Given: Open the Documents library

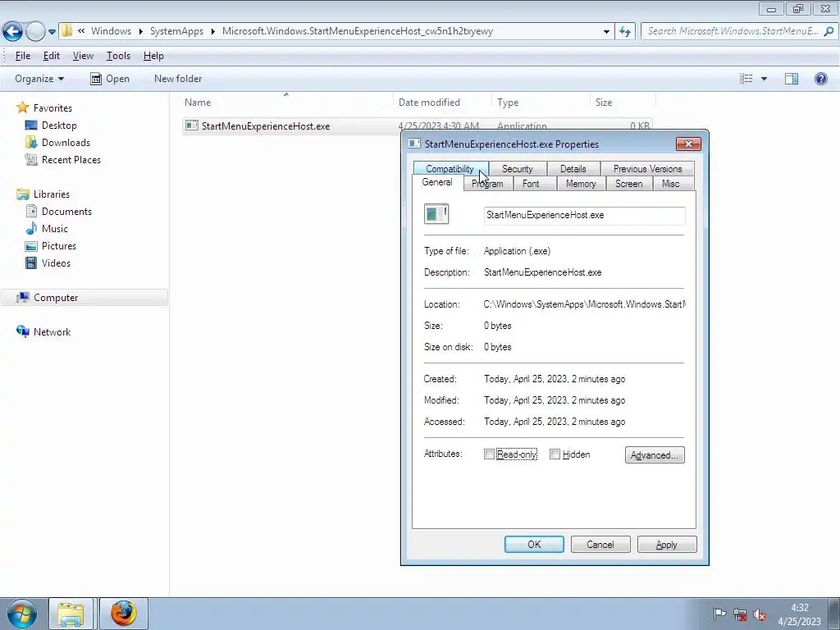Looking at the screenshot, I should (x=66, y=212).
